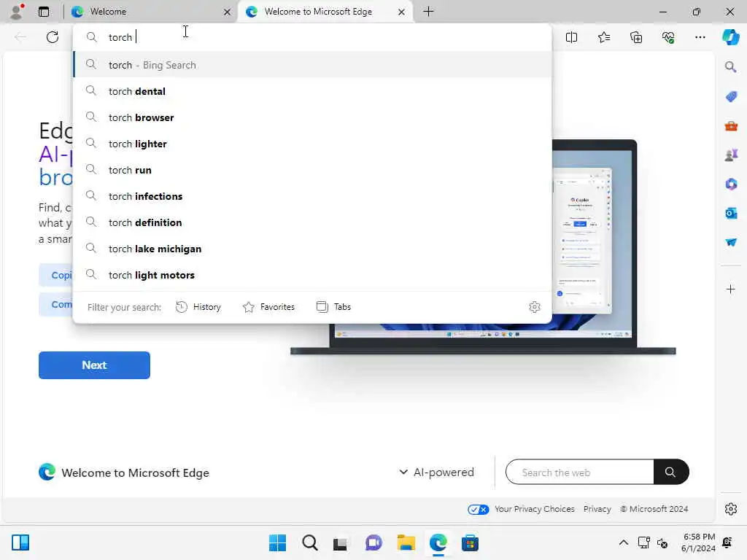Click the Refresh page icon

coord(53,37)
